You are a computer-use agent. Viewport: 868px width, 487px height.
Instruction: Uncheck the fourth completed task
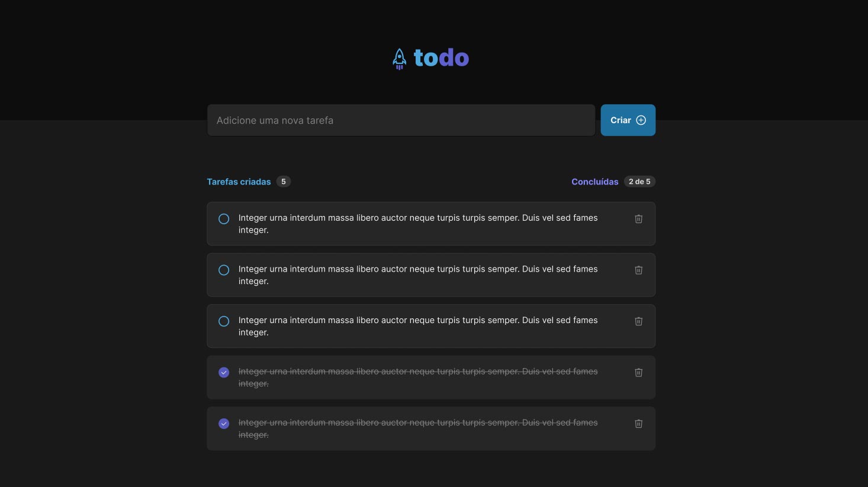tap(224, 372)
